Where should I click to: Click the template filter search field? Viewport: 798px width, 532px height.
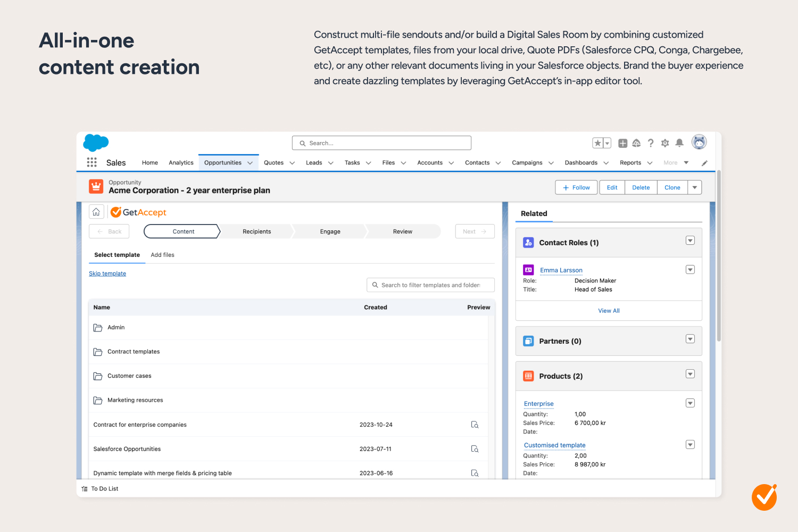pos(430,285)
